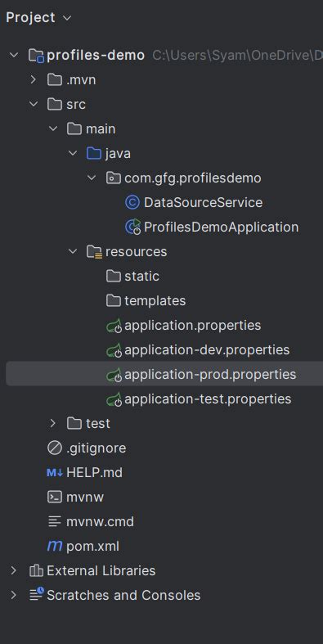Select the .mvn folder label
This screenshot has width=323, height=644.
pos(81,79)
